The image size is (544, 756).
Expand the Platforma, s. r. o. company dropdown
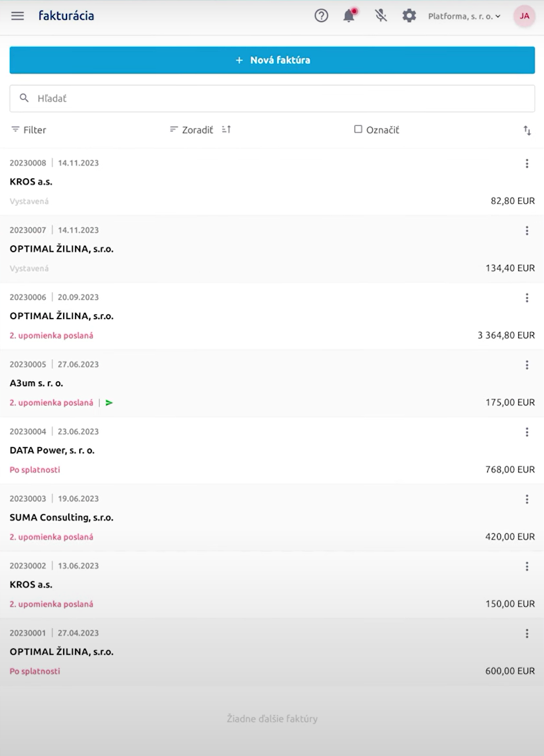(x=464, y=16)
